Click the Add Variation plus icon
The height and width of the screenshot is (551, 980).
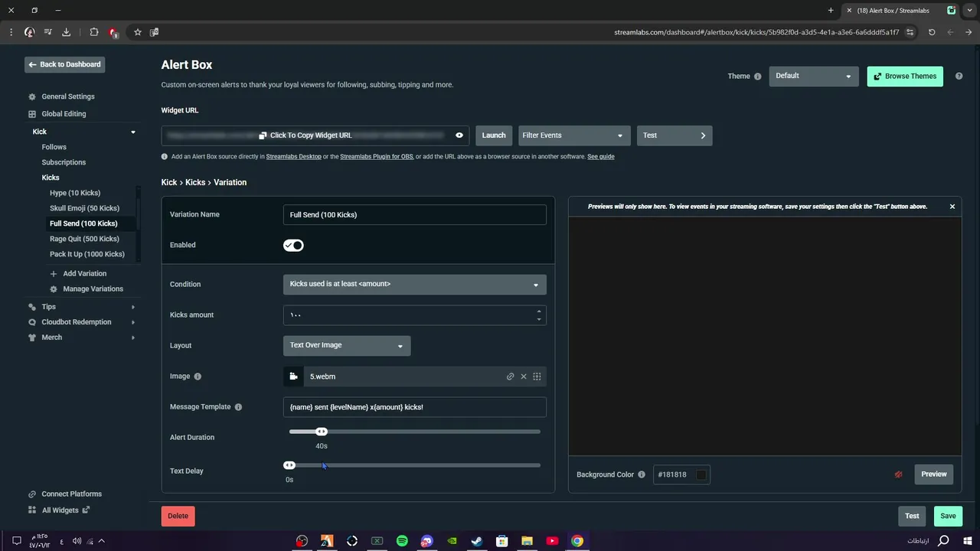(54, 274)
